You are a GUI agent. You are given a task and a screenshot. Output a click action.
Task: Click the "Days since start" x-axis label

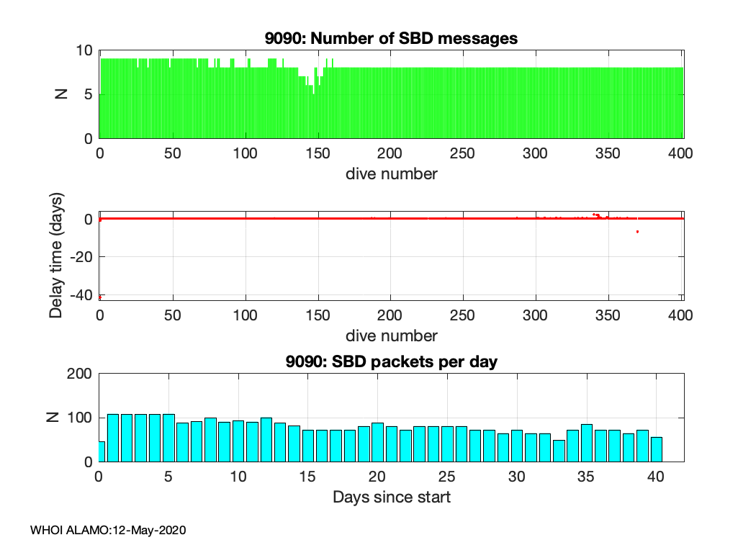[x=392, y=497]
